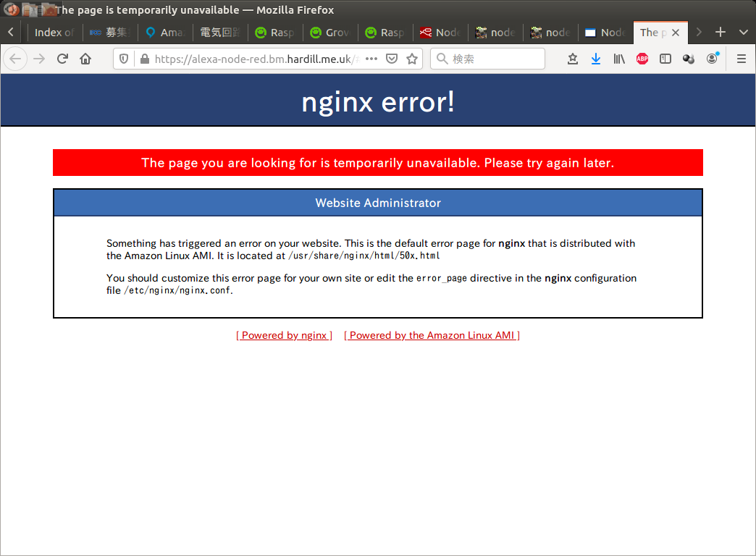Image resolution: width=756 pixels, height=556 pixels.
Task: Switch to the second 'Rasp' tab
Action: pyautogui.click(x=385, y=33)
